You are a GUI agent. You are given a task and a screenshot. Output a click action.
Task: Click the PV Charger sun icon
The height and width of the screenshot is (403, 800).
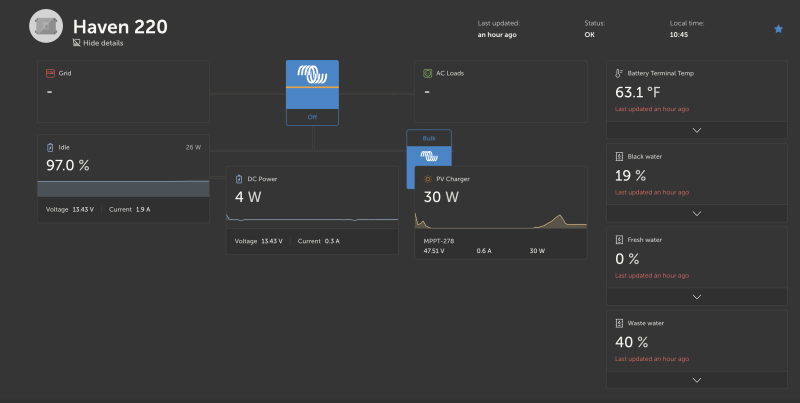428,179
